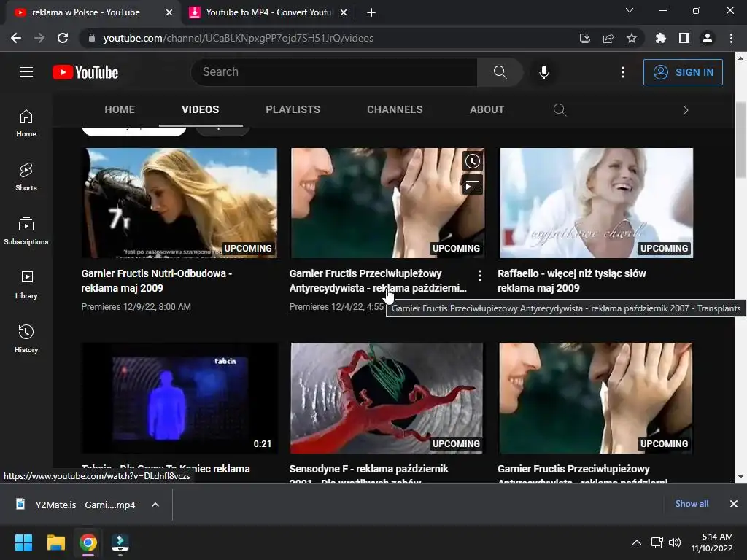The height and width of the screenshot is (560, 747).
Task: Click the search magnifier button
Action: point(500,72)
